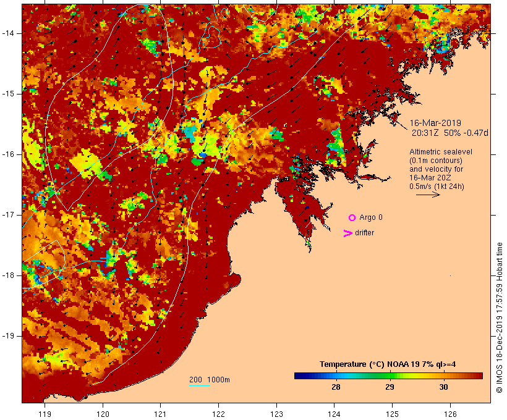Click the 'drifter' legend label
The height and width of the screenshot is (420, 507).
coord(364,233)
